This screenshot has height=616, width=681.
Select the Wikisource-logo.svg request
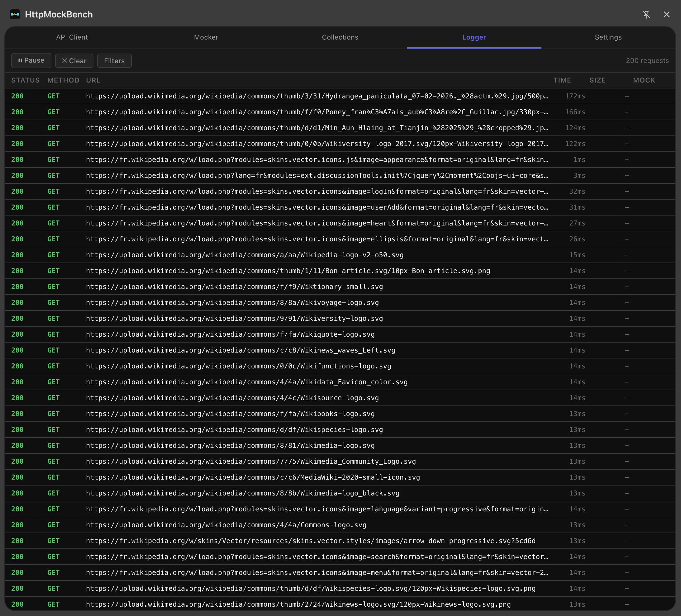340,398
